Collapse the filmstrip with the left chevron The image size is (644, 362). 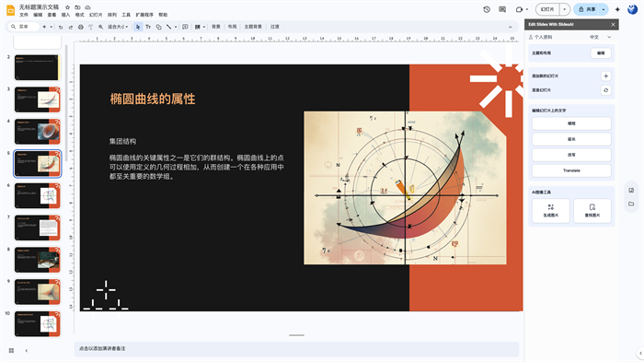tap(27, 350)
